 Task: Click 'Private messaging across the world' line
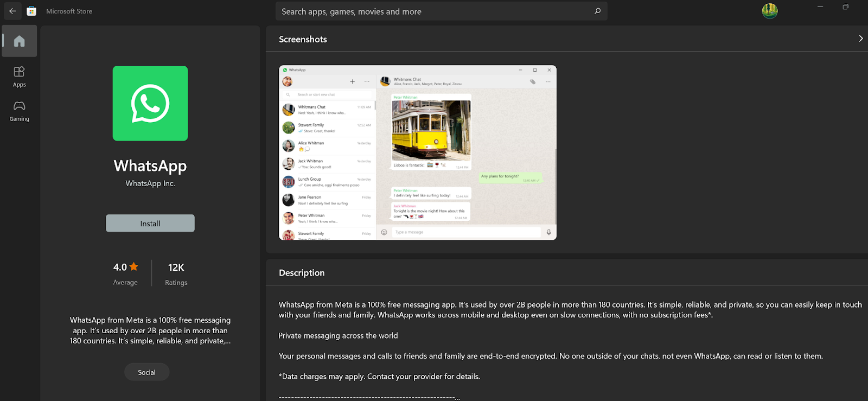(338, 336)
